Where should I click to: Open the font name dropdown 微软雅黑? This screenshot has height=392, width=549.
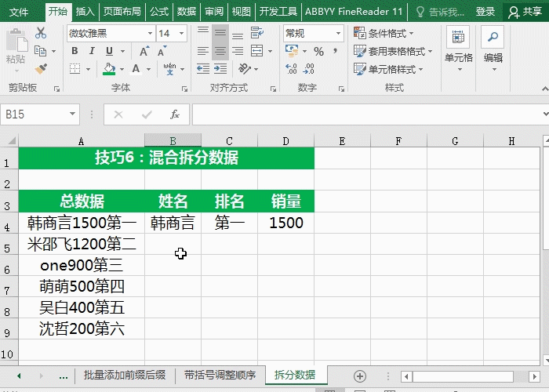(109, 34)
